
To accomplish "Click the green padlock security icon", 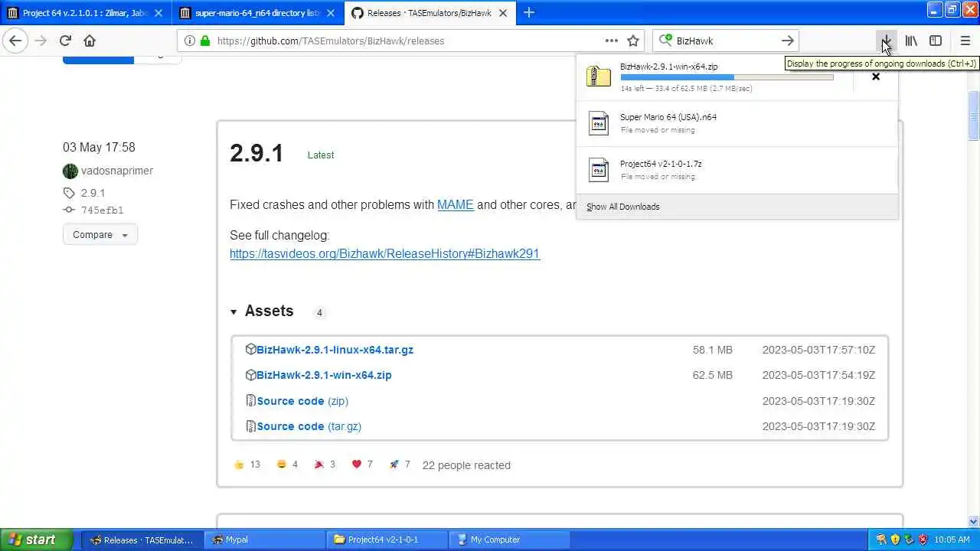I will tap(204, 41).
